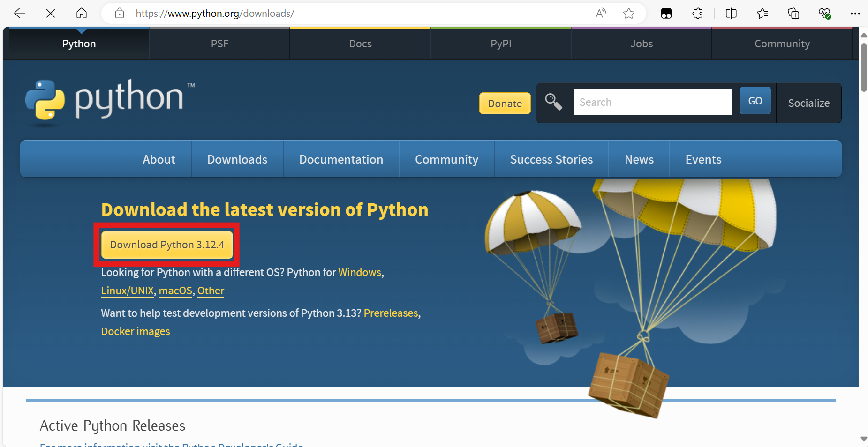Click the Active Python Releases heading
Screen dimensions: 868x447
[x=113, y=425]
